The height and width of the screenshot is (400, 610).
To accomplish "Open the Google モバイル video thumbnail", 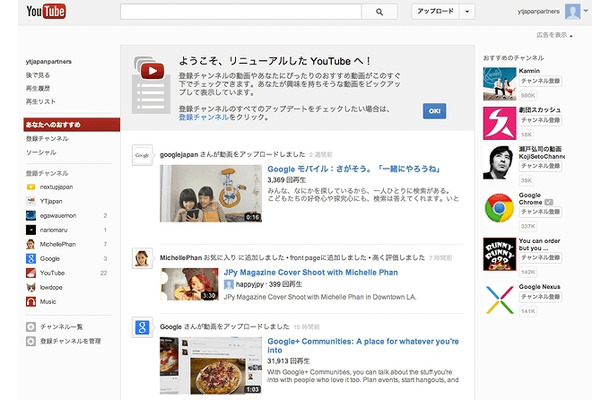I will (211, 193).
